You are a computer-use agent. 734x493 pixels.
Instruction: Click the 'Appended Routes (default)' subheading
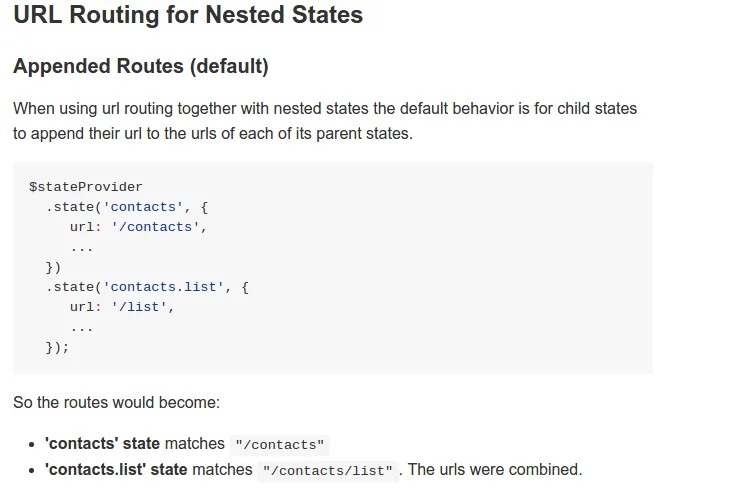(x=140, y=66)
